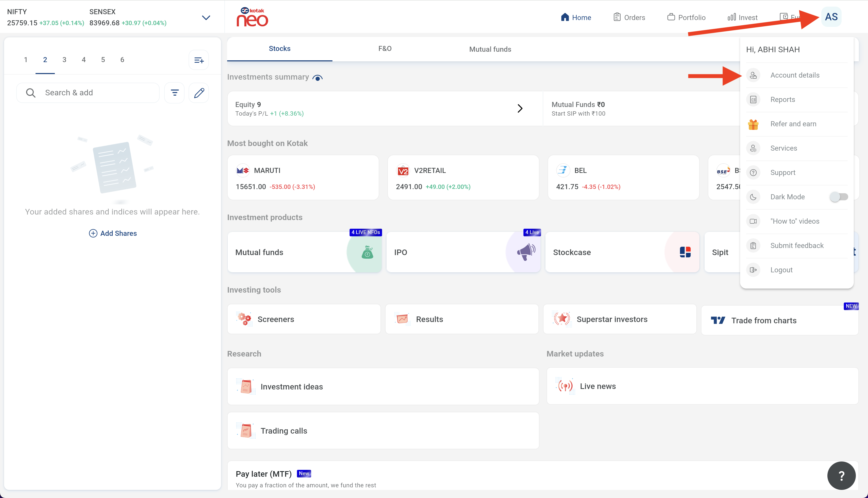The width and height of the screenshot is (868, 498).
Task: Open Portfolio in top navigation
Action: pyautogui.click(x=686, y=17)
